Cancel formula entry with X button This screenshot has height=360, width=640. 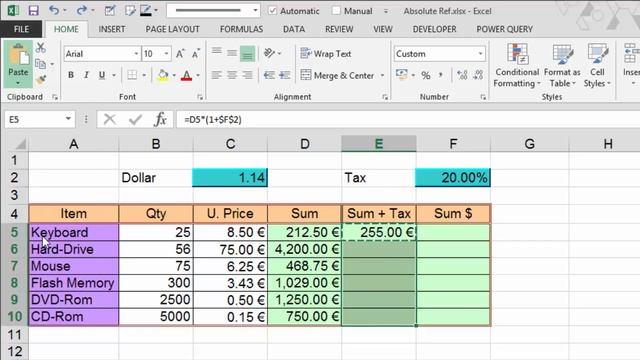coord(109,120)
